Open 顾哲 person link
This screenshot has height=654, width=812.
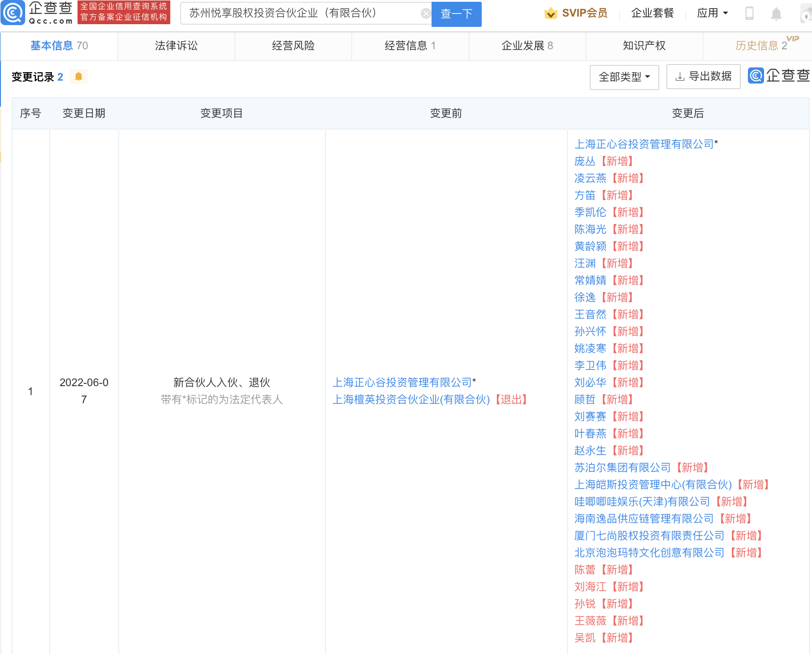pos(585,400)
